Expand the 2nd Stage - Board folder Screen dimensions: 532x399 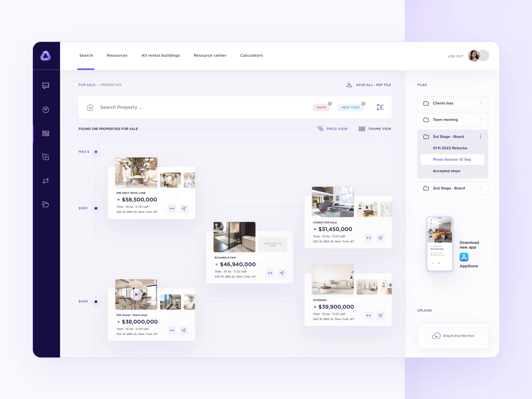(449, 188)
